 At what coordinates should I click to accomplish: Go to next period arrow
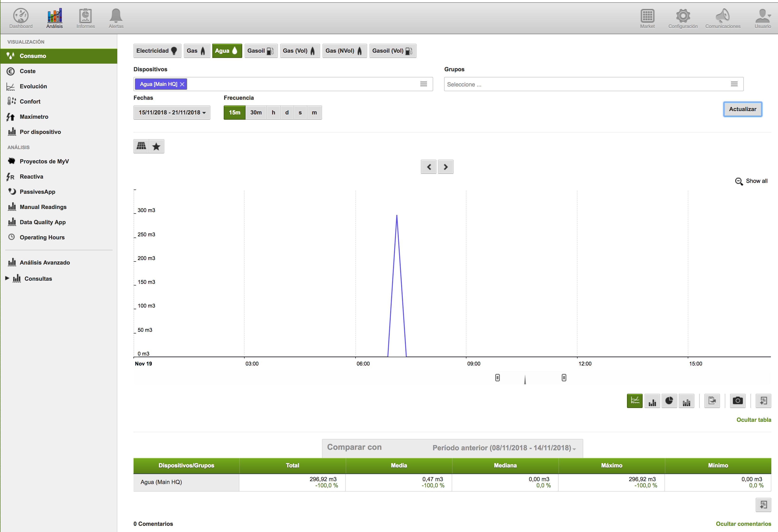[x=446, y=167]
